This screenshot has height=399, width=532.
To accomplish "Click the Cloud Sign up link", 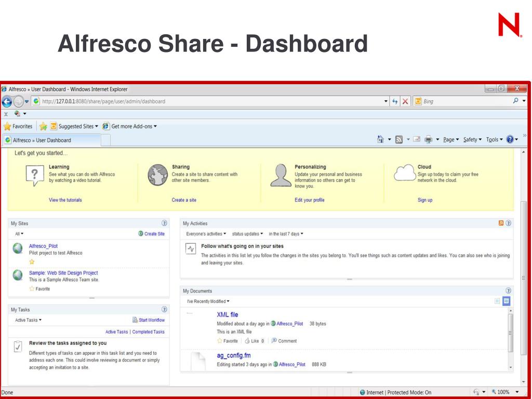I will coord(425,200).
